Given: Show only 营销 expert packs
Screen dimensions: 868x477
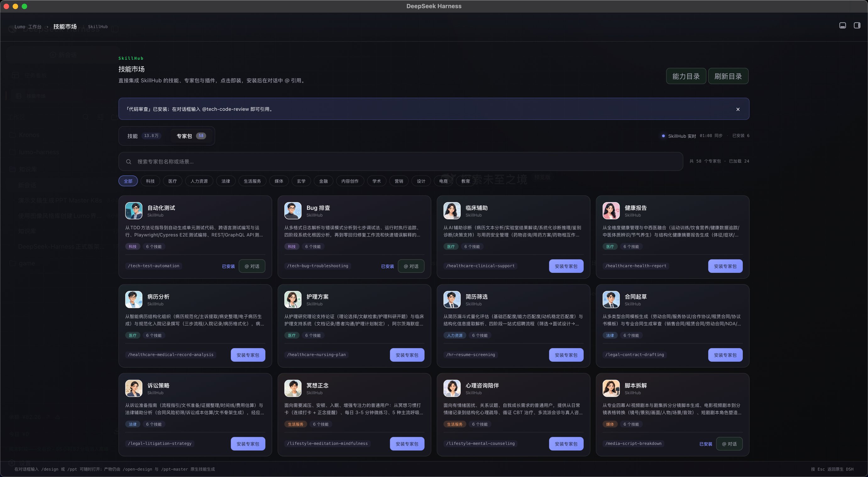Looking at the screenshot, I should pos(399,181).
